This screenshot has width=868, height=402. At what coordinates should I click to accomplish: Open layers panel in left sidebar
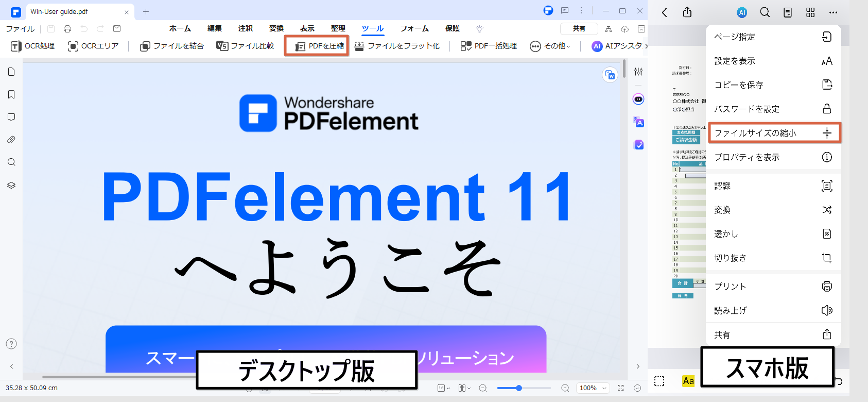click(11, 185)
